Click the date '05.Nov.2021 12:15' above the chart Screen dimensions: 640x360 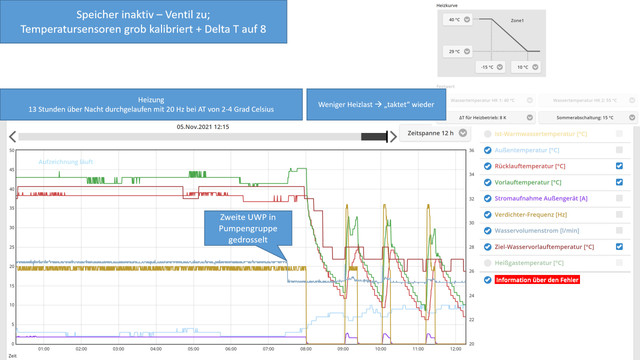click(x=203, y=127)
